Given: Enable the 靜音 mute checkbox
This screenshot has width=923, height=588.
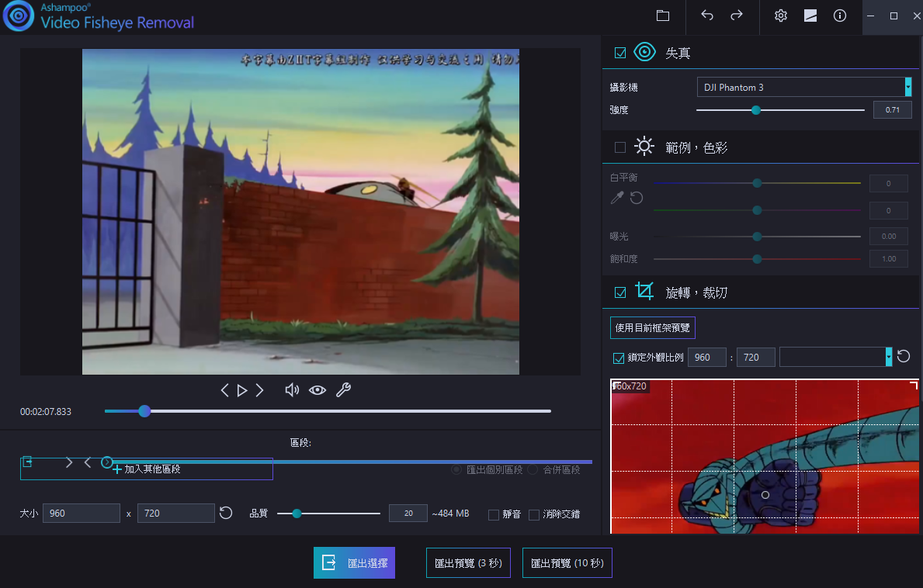Looking at the screenshot, I should (x=494, y=515).
